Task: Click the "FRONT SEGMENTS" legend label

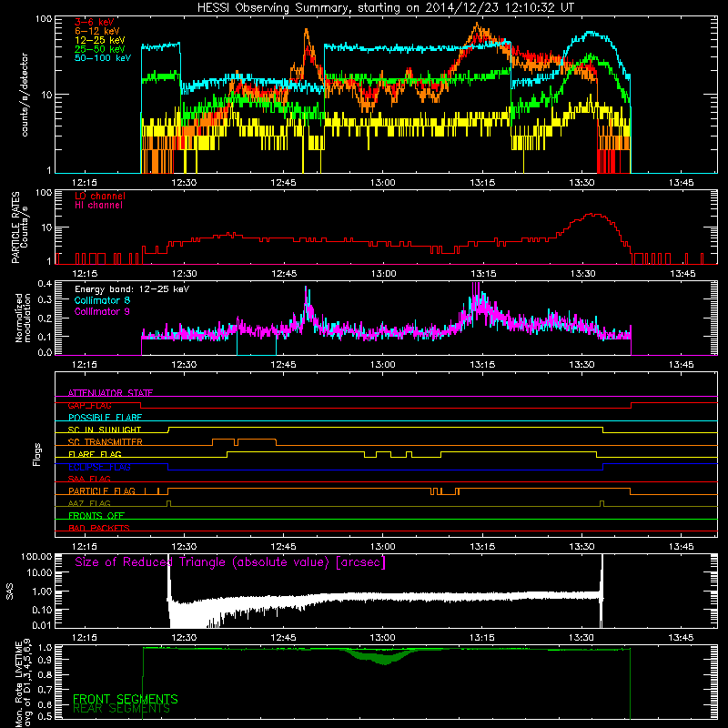Action: click(x=126, y=699)
